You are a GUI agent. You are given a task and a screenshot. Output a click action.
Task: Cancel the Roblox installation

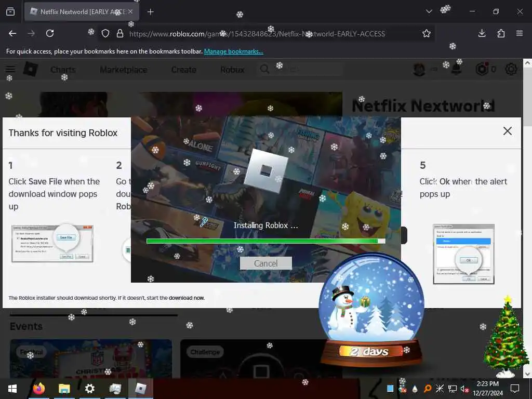pyautogui.click(x=265, y=263)
